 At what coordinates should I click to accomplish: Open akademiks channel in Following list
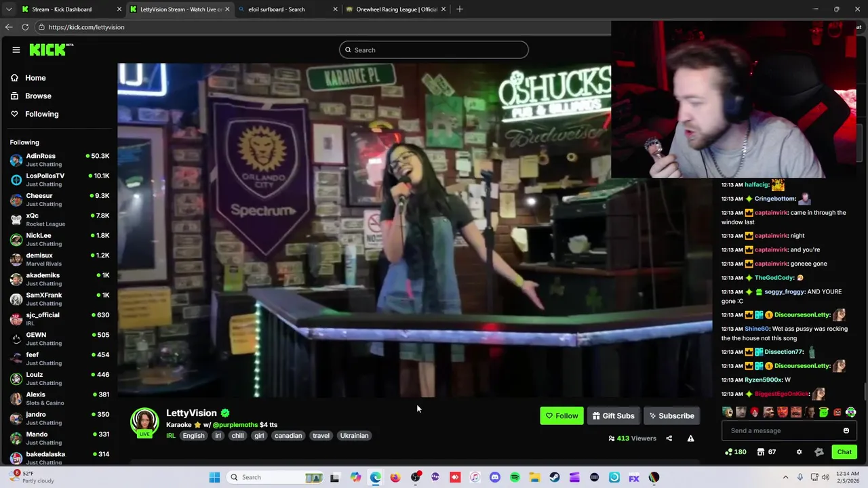pos(60,279)
